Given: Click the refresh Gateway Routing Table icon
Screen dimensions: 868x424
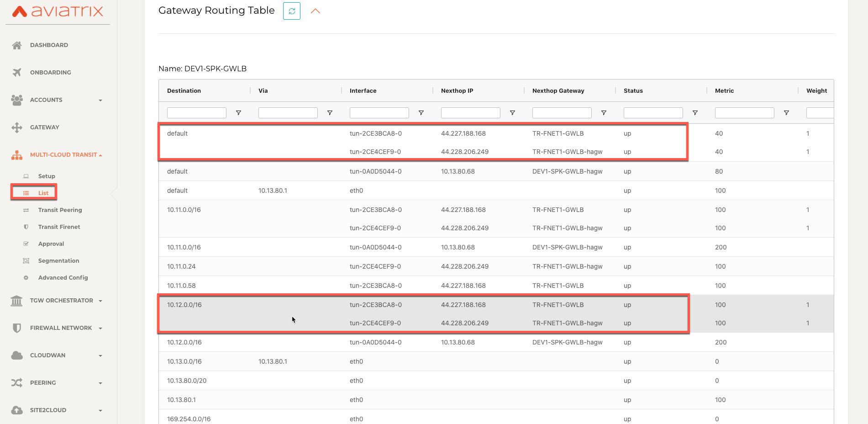Looking at the screenshot, I should click(291, 11).
